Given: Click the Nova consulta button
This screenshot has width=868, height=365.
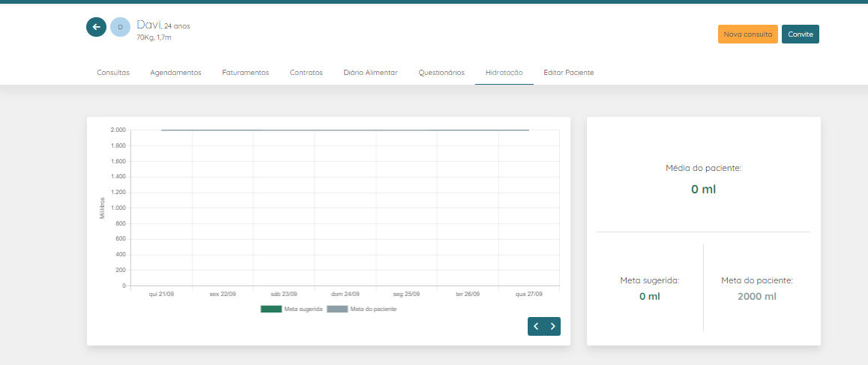Looking at the screenshot, I should 748,34.
